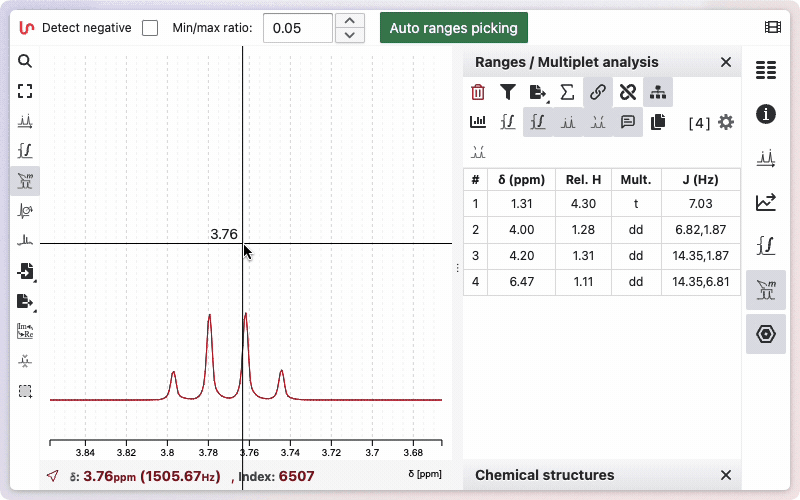Decrease Min/max ratio with down arrow
The image size is (800, 500).
348,36
